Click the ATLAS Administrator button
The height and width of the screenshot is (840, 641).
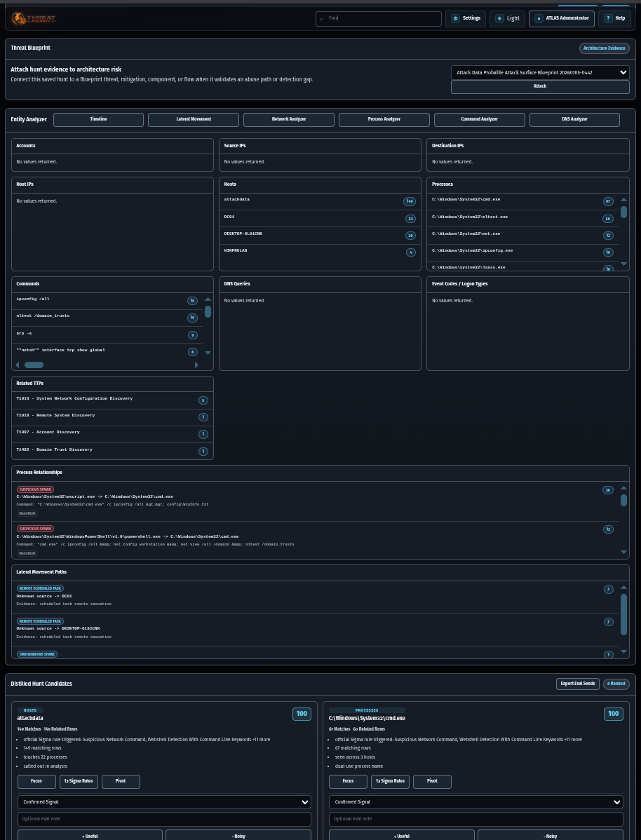562,18
